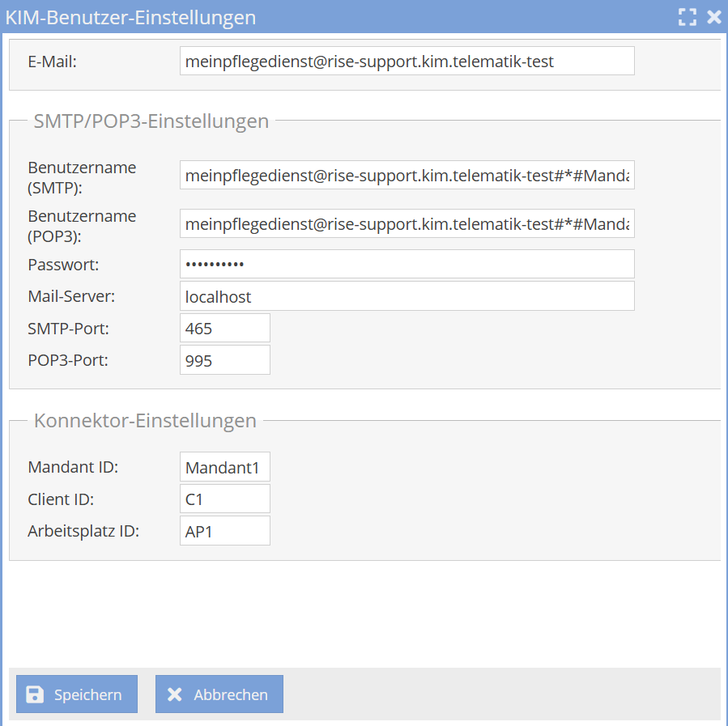
Task: Focus the E-Mail address field
Action: (407, 61)
